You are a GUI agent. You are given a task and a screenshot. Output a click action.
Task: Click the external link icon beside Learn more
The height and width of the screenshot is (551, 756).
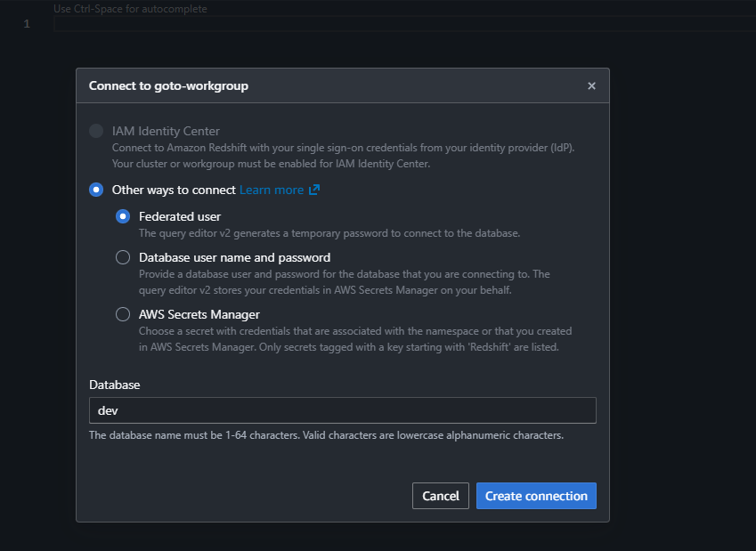pos(313,190)
